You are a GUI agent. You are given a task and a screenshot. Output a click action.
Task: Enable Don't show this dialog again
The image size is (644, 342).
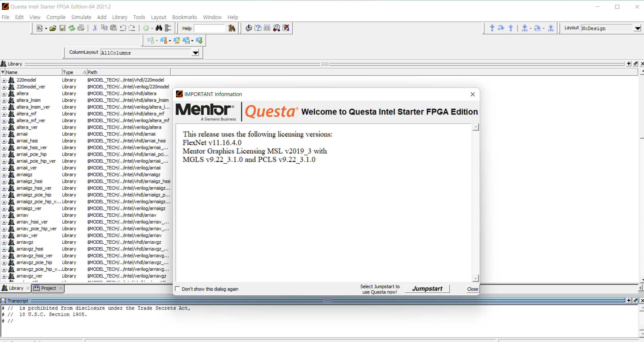tap(178, 289)
